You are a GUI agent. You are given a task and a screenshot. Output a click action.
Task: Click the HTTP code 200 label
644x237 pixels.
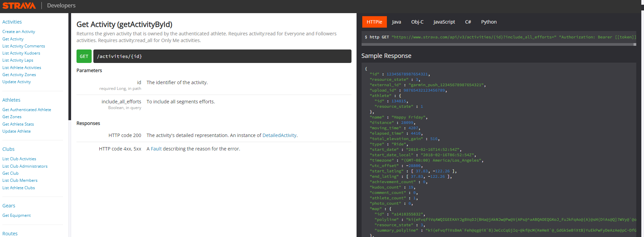click(x=125, y=135)
